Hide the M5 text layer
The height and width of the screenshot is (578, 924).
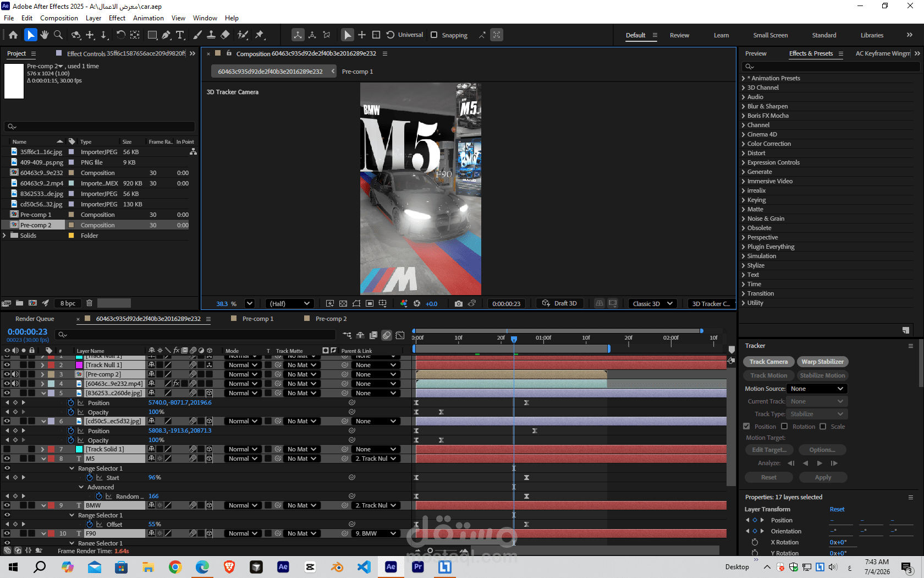pos(7,459)
